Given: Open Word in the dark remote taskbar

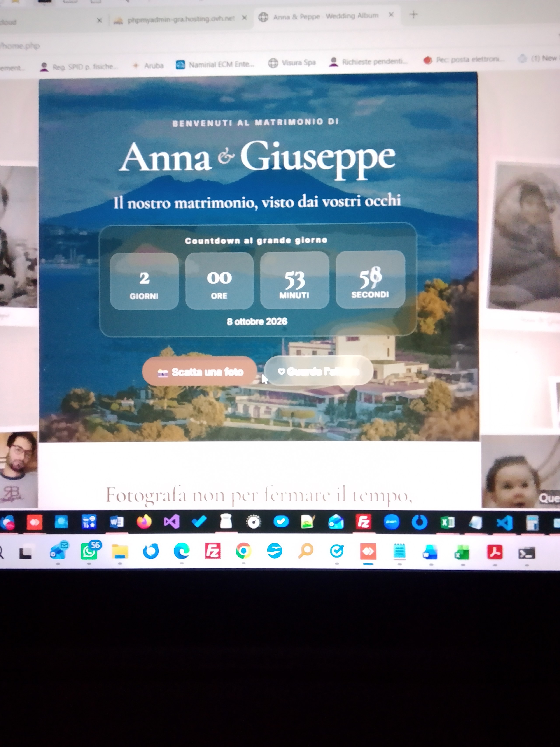Looking at the screenshot, I should 116,522.
